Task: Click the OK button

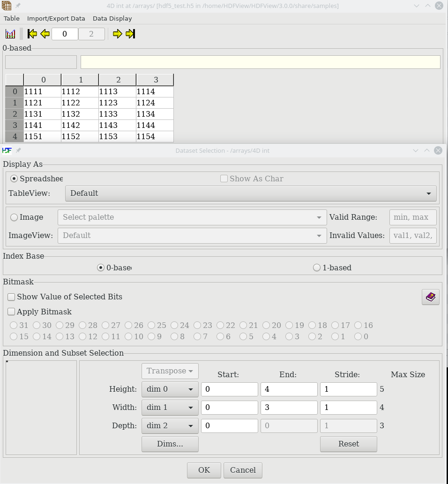Action: (x=204, y=470)
